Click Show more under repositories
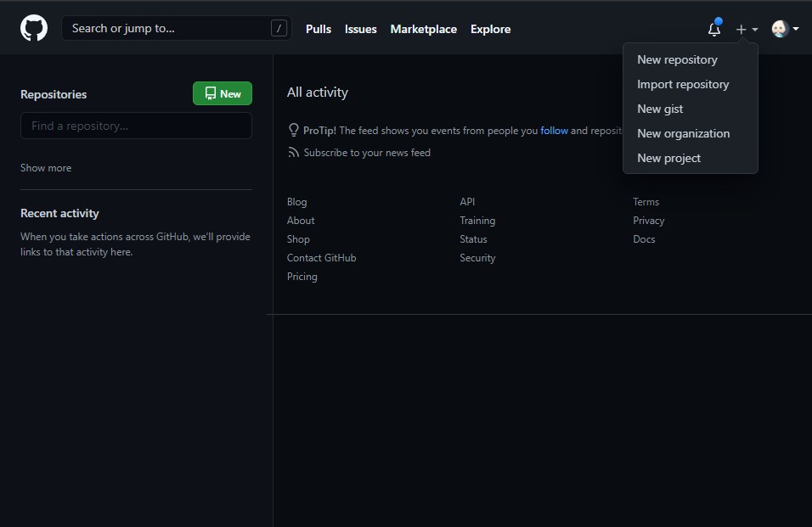812x527 pixels. click(46, 167)
